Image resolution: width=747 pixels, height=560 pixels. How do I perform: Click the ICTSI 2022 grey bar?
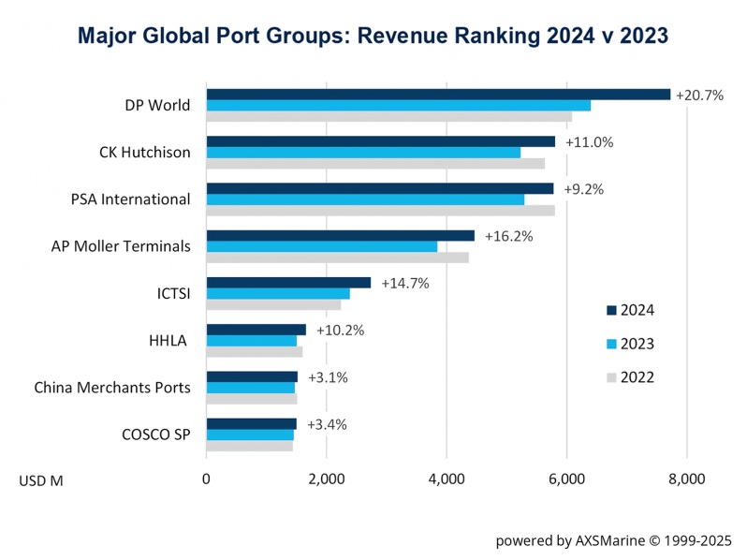[274, 304]
